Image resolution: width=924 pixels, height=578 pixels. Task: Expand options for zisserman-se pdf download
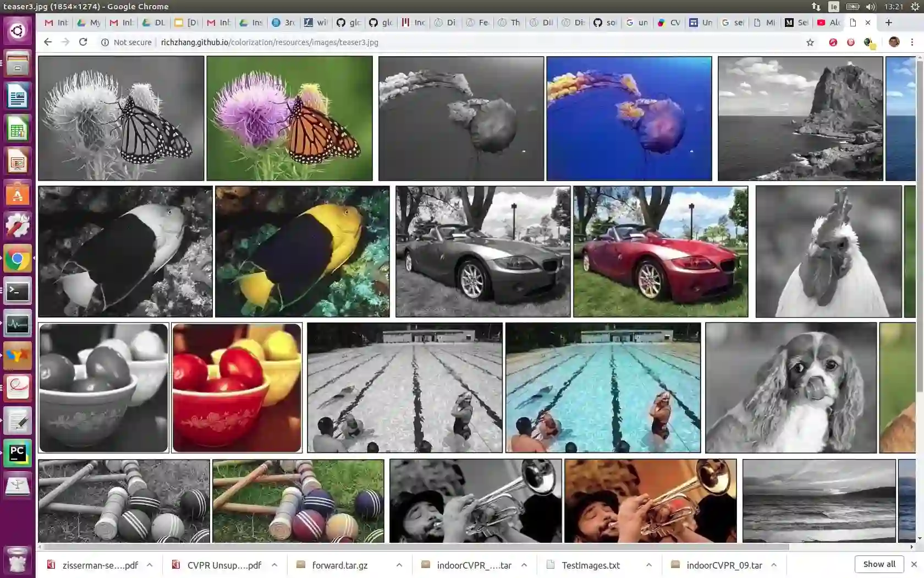150,565
